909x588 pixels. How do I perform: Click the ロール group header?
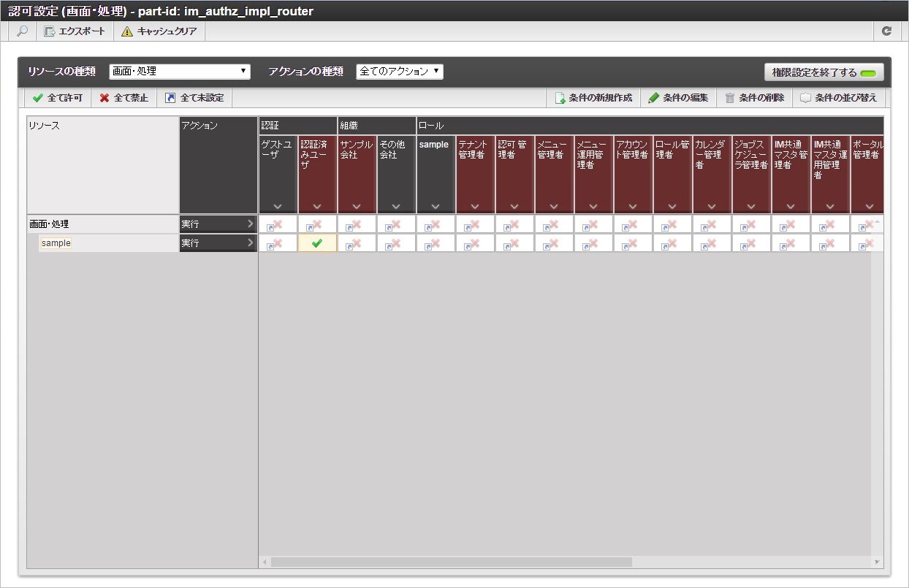point(650,126)
